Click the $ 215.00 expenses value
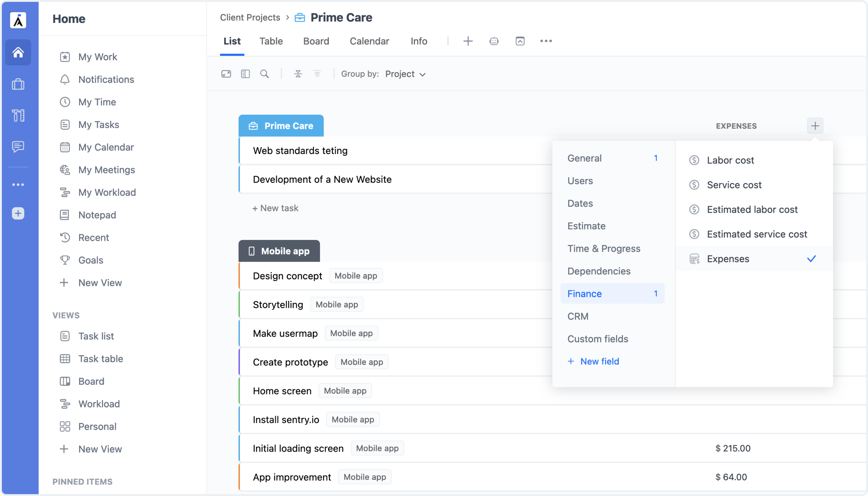 [x=733, y=448]
